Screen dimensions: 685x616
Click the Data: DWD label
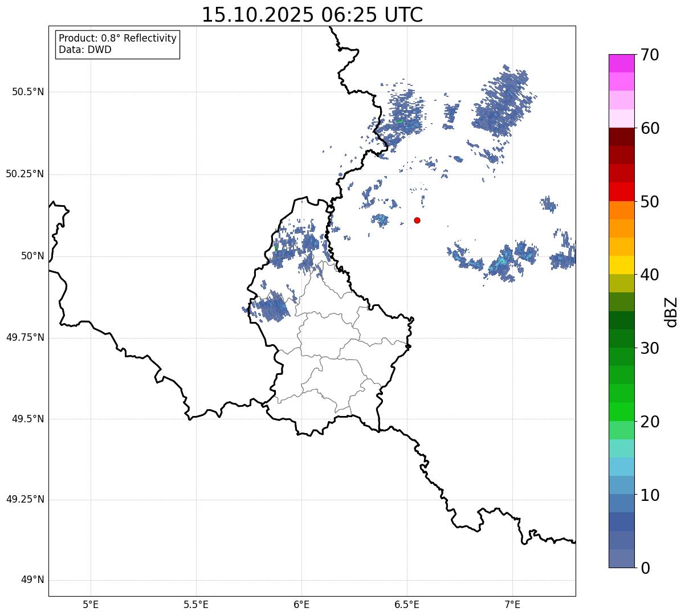tap(85, 50)
